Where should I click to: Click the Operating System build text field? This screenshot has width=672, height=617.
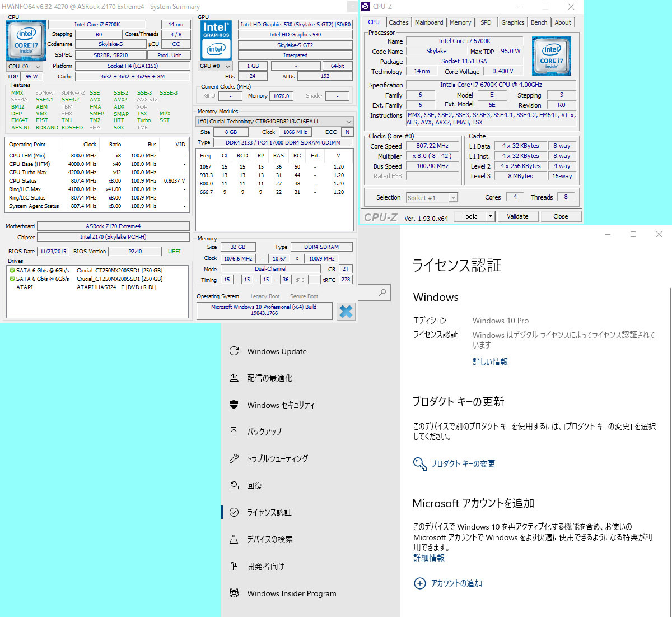(264, 310)
